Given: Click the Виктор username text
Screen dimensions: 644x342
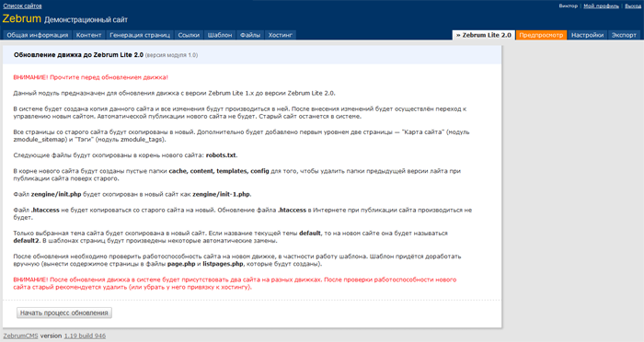Looking at the screenshot, I should point(568,6).
